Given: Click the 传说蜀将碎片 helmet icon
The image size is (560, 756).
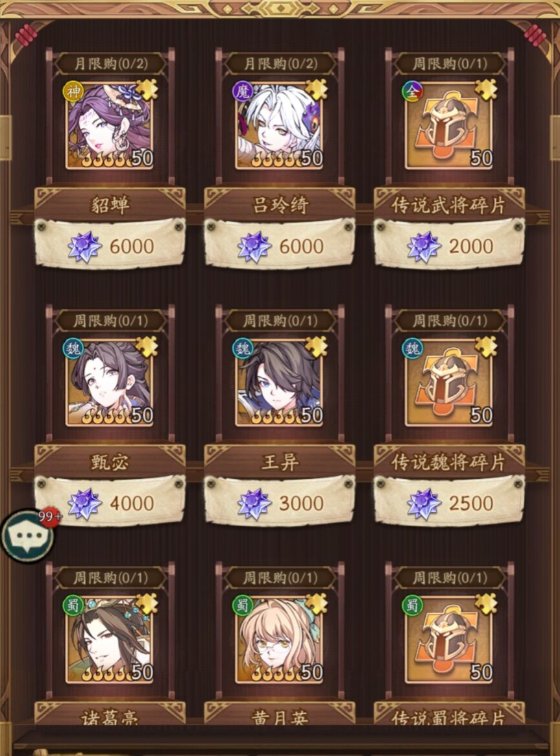Looking at the screenshot, I should click(448, 640).
